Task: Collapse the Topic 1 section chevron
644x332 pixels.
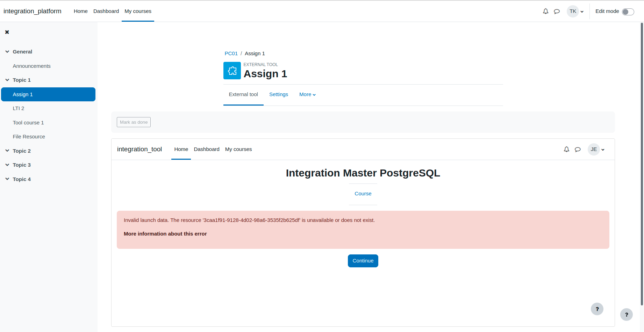Action: (7, 80)
